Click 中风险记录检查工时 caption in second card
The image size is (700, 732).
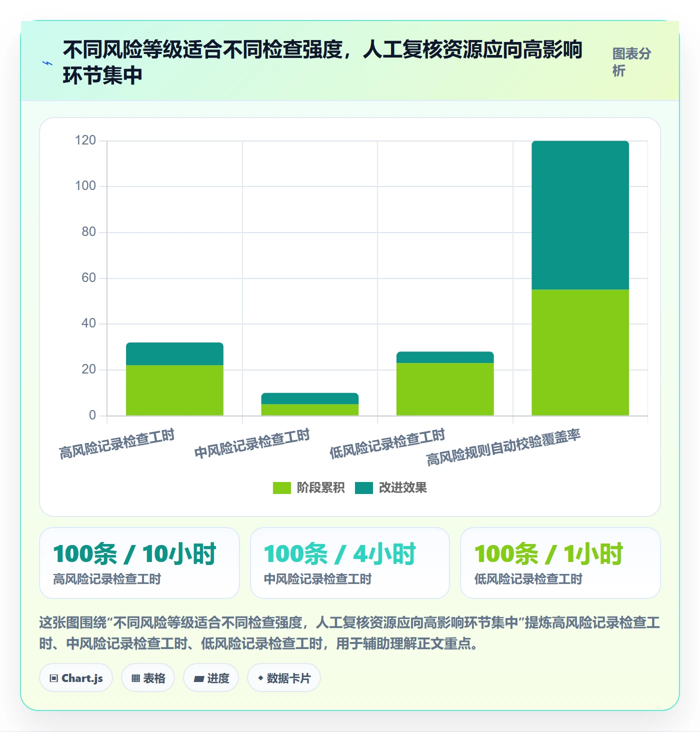318,579
